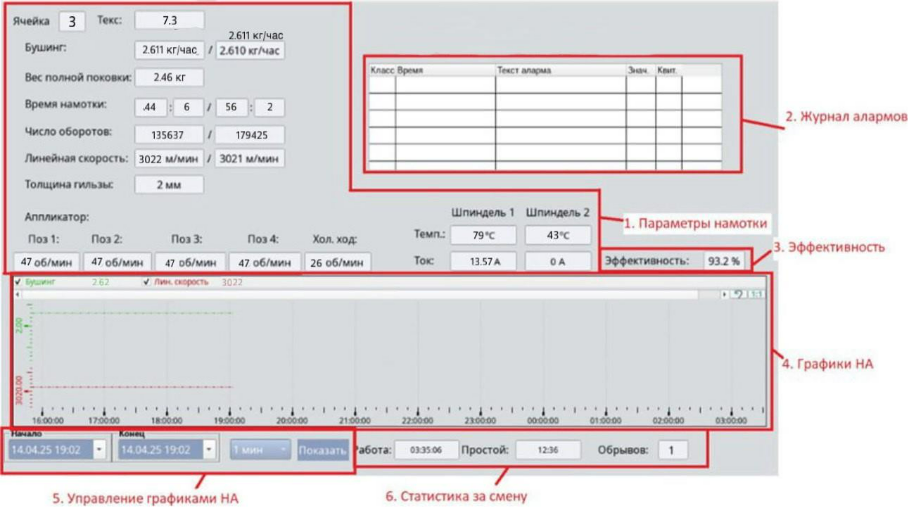The height and width of the screenshot is (507, 909).
Task: Click the Хол. ход field 26 об/мин
Action: [337, 262]
